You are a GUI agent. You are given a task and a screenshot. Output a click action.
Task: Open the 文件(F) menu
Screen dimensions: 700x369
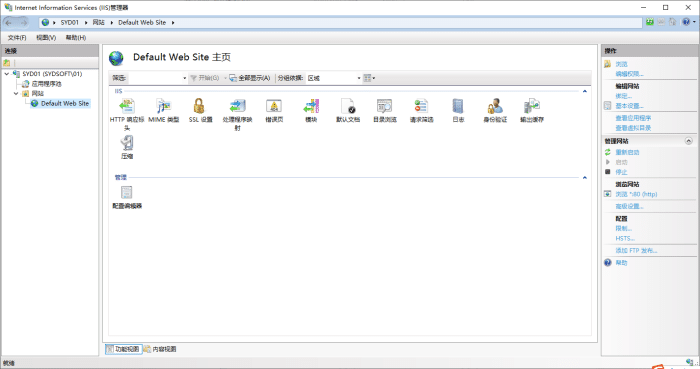pyautogui.click(x=17, y=37)
